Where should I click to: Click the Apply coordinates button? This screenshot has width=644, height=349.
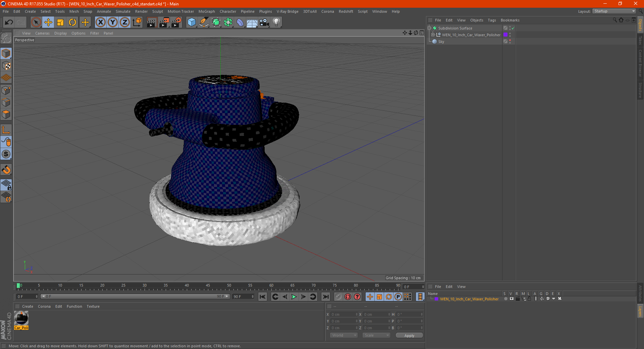tap(409, 336)
